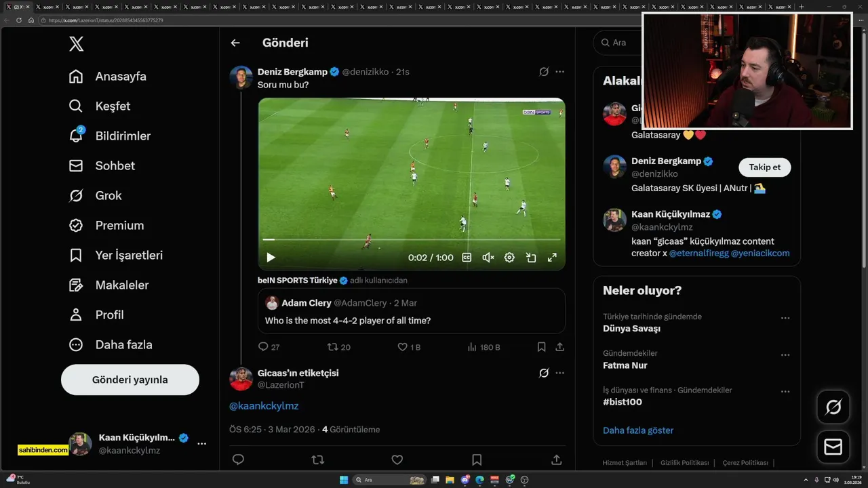Open Gicaas'ın etiketçisi post's more options menu
The width and height of the screenshot is (868, 488).
pos(559,373)
